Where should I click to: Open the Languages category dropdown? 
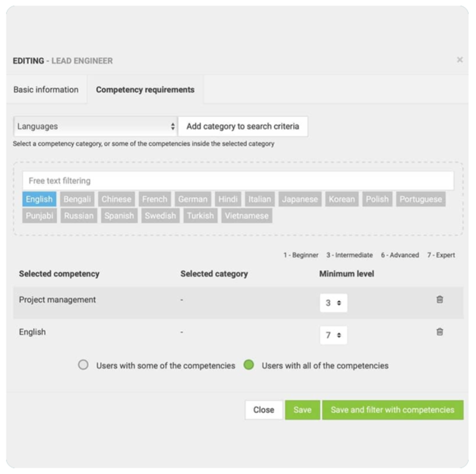[96, 126]
